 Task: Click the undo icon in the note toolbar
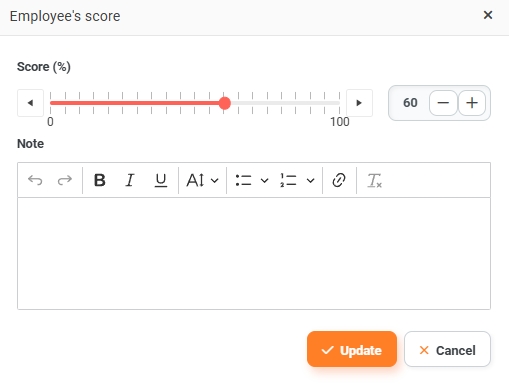(35, 180)
